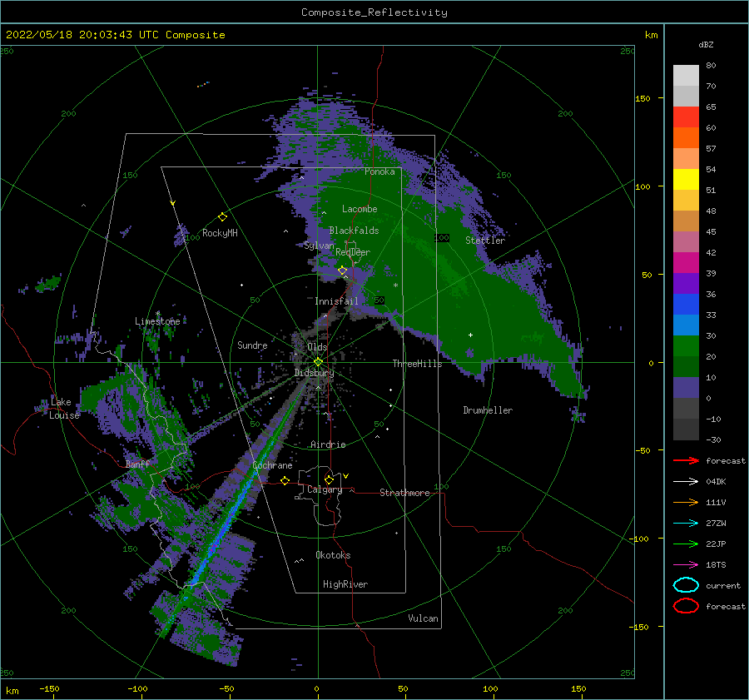Click the Olds town label
This screenshot has width=749, height=700.
click(x=317, y=347)
